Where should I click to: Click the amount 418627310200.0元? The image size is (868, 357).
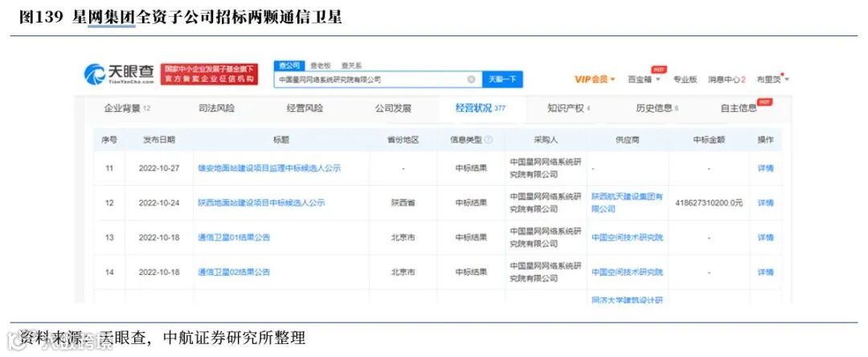[x=709, y=203]
